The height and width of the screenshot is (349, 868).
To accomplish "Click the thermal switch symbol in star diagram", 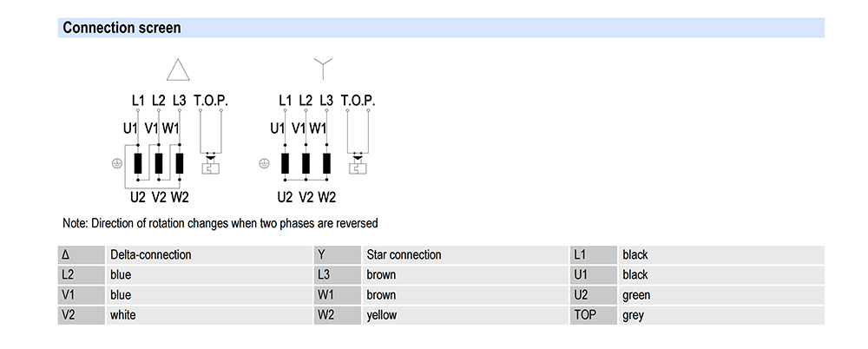I will click(x=358, y=162).
